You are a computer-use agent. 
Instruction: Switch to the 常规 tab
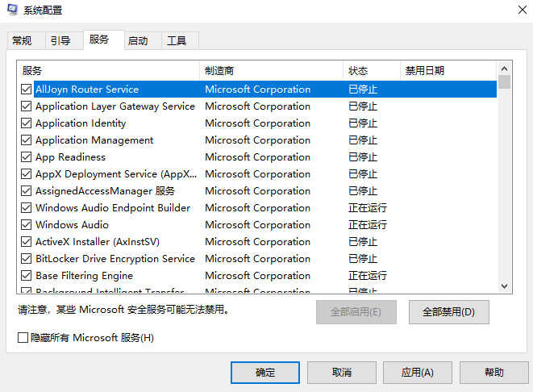coord(22,41)
